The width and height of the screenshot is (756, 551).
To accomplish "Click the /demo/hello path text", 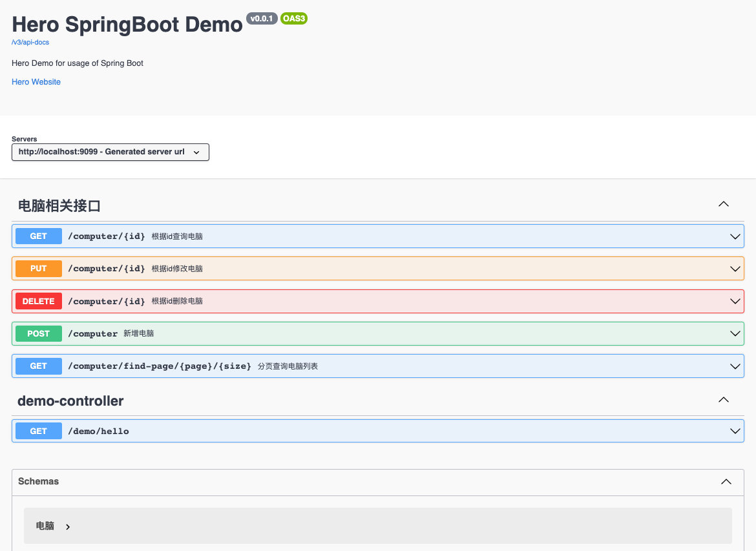I will click(98, 431).
